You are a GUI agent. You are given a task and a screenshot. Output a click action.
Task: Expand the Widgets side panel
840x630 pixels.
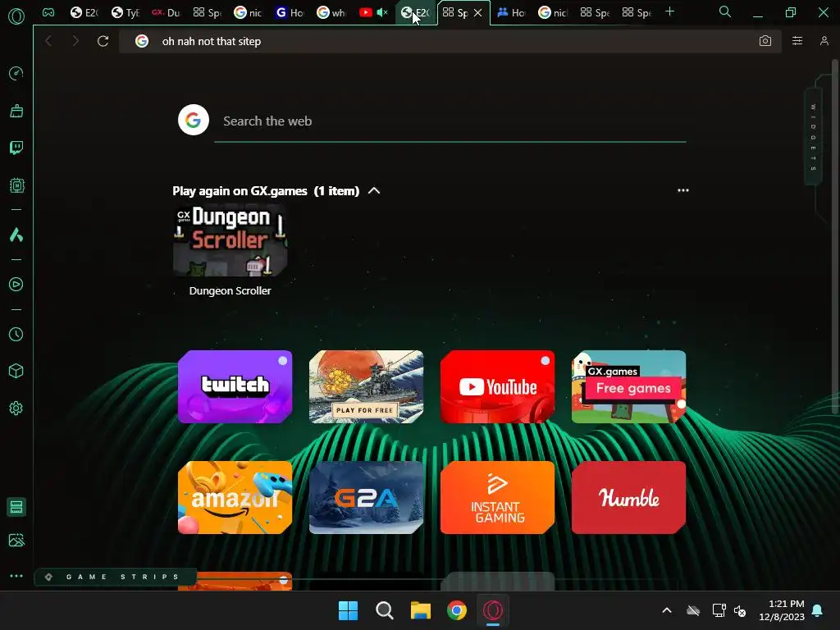pyautogui.click(x=813, y=138)
